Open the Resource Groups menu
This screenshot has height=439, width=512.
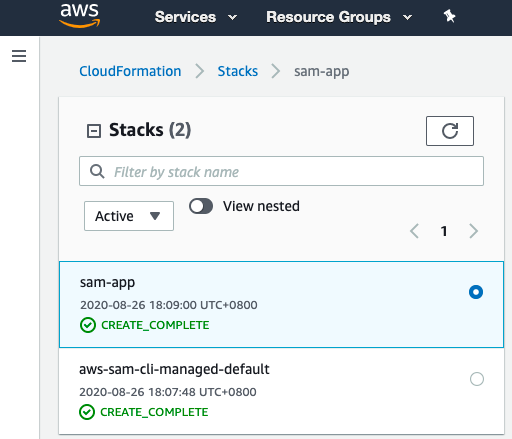(339, 17)
